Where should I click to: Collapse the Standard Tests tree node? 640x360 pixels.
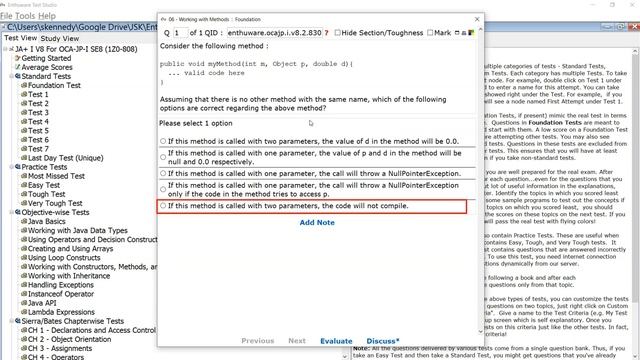tap(11, 76)
